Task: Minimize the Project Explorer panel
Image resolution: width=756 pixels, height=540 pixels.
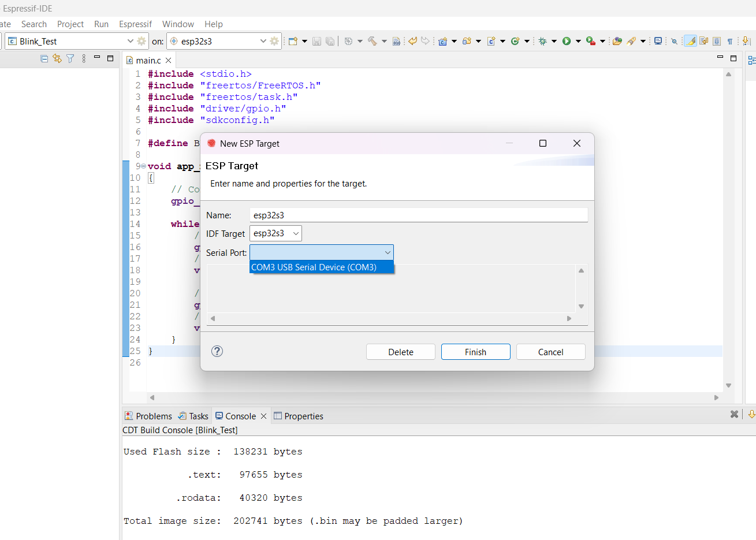Action: click(97, 57)
